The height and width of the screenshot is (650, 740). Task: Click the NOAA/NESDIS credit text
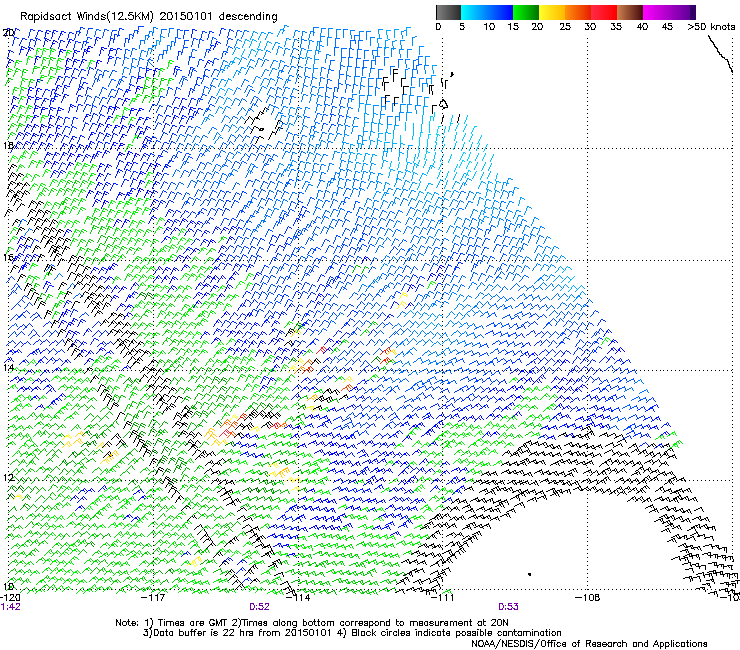(x=589, y=644)
